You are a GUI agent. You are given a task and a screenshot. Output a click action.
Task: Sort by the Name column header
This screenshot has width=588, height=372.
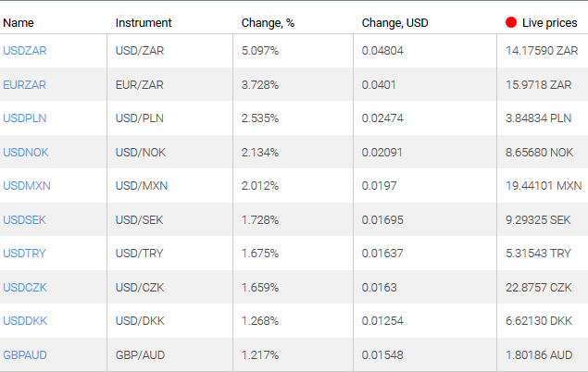pos(19,21)
